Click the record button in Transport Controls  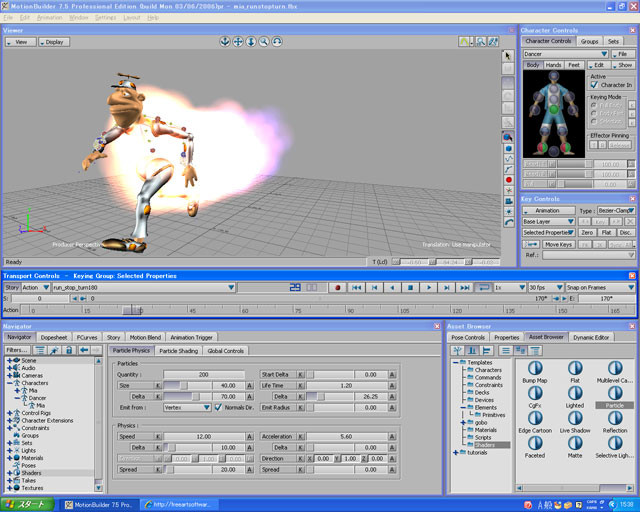(x=338, y=287)
